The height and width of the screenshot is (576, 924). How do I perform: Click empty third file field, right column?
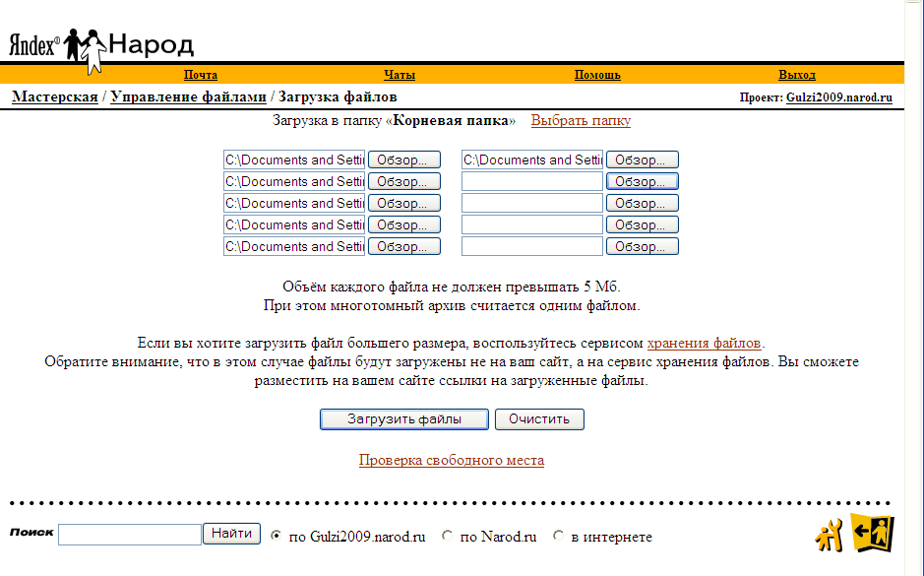click(532, 203)
